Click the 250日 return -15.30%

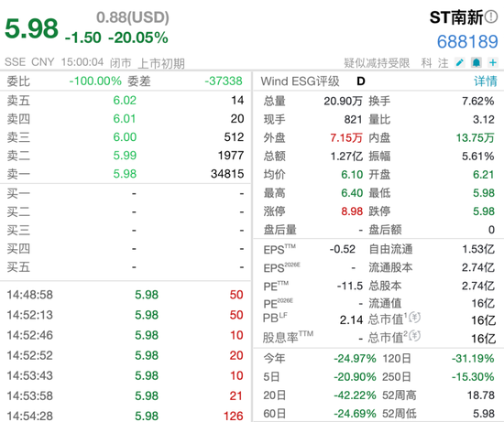click(473, 377)
